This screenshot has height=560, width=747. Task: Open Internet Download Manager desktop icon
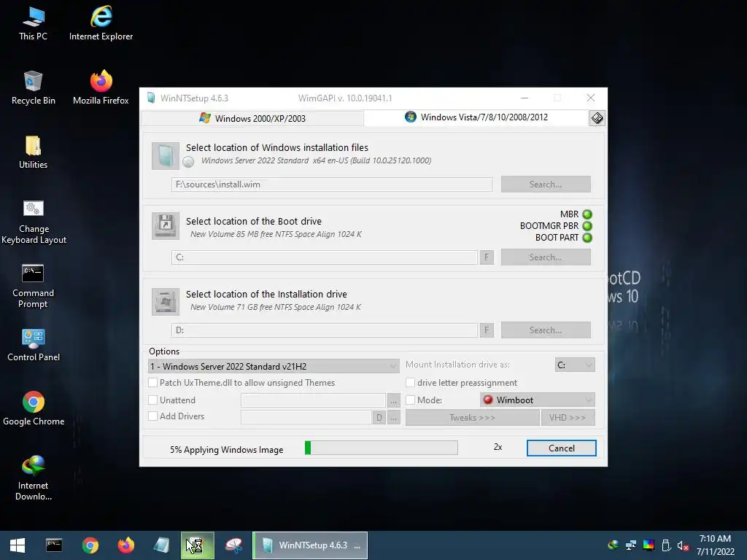click(x=33, y=478)
